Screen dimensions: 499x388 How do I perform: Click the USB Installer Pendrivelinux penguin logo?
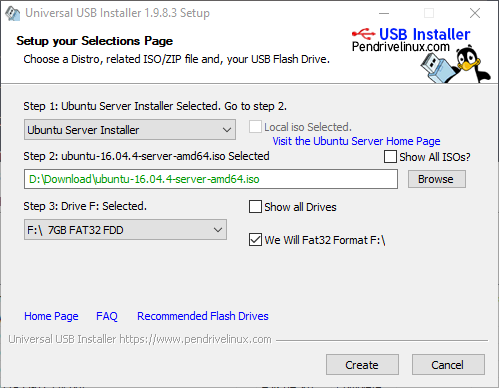(x=421, y=55)
